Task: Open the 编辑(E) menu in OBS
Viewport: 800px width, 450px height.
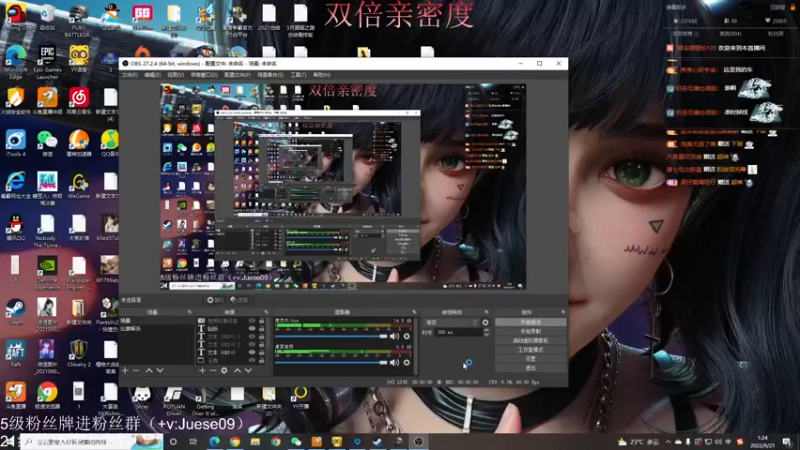Action: (x=153, y=75)
